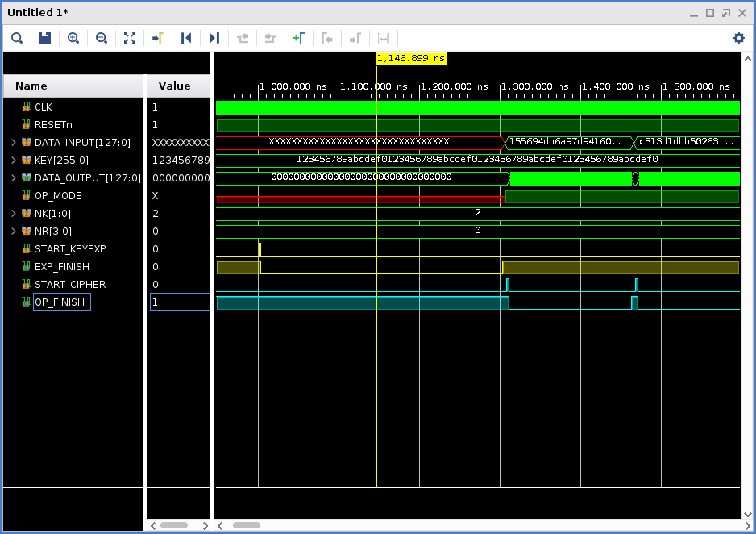The image size is (756, 534).
Task: Zoom to fit the entire waveform
Action: click(130, 38)
